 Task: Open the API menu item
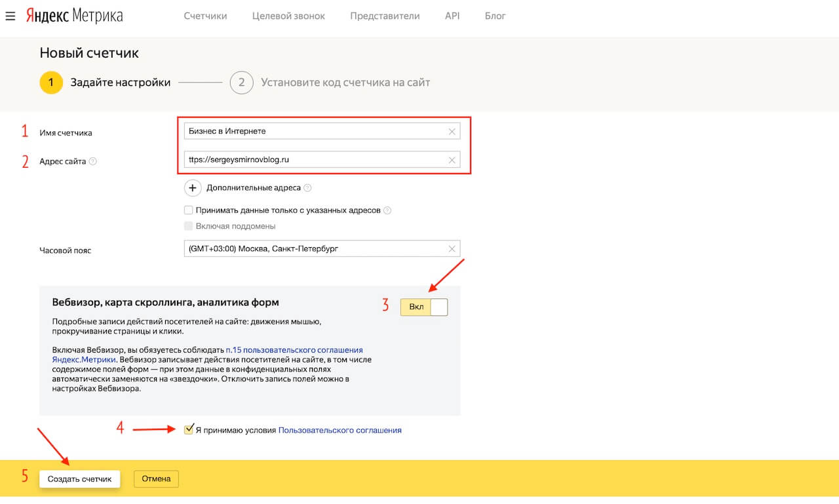click(452, 16)
